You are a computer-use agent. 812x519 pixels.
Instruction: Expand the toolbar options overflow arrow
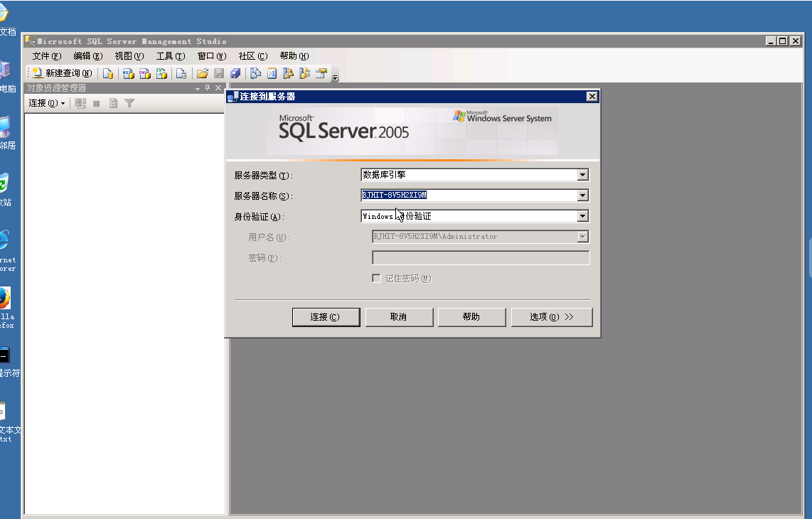click(x=335, y=77)
